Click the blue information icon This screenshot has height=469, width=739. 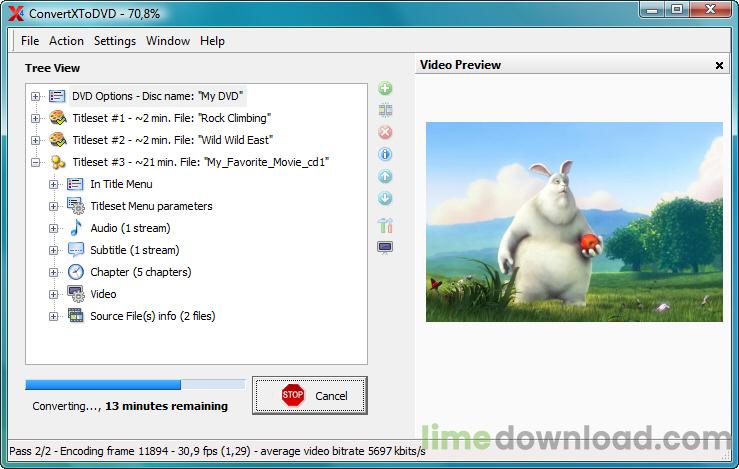385,154
